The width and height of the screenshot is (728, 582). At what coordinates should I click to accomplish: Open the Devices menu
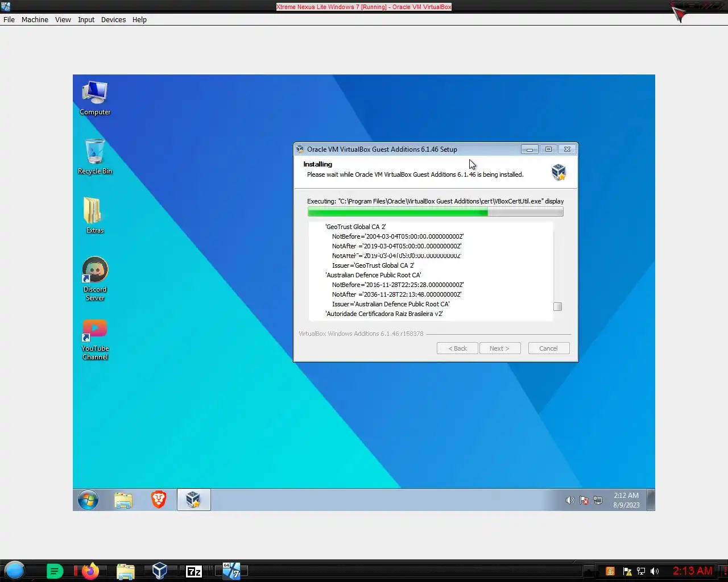113,19
